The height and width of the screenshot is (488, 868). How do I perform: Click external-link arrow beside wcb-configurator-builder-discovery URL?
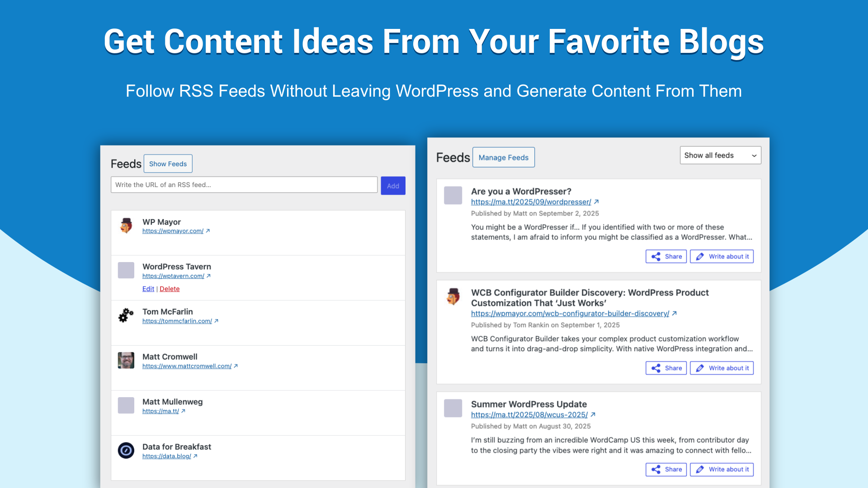click(674, 314)
